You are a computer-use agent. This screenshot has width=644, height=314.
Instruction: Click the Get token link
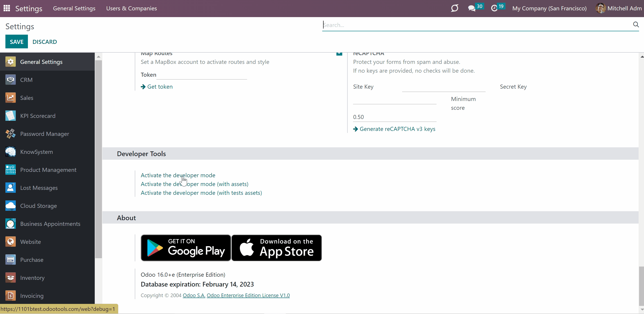point(157,87)
